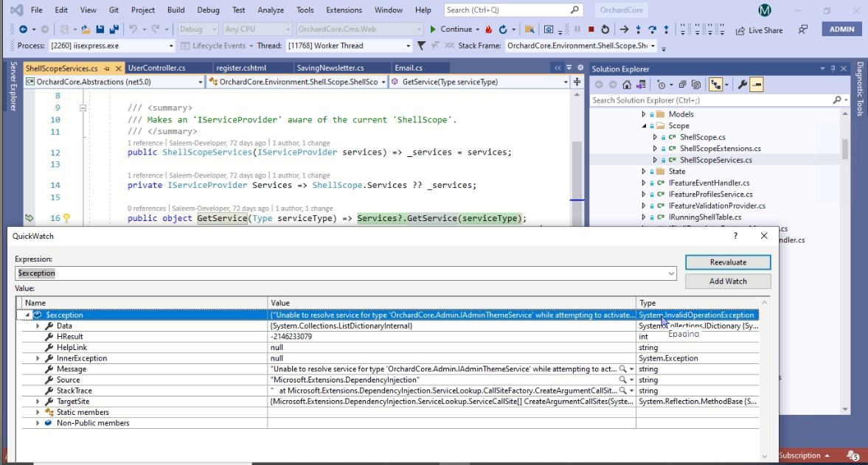This screenshot has width=868, height=465.
Task: Click the Reevaluate button
Action: (728, 262)
